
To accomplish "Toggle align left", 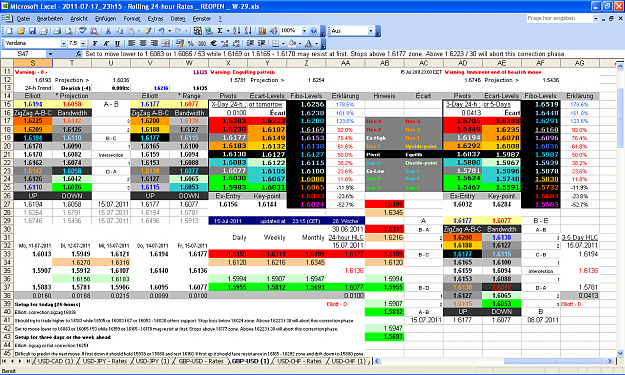I will (131, 43).
